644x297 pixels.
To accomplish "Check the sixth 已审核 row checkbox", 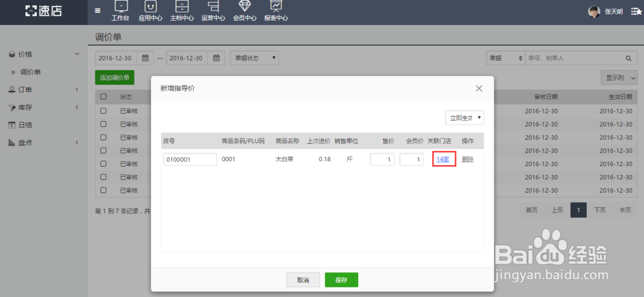I will pyautogui.click(x=104, y=177).
